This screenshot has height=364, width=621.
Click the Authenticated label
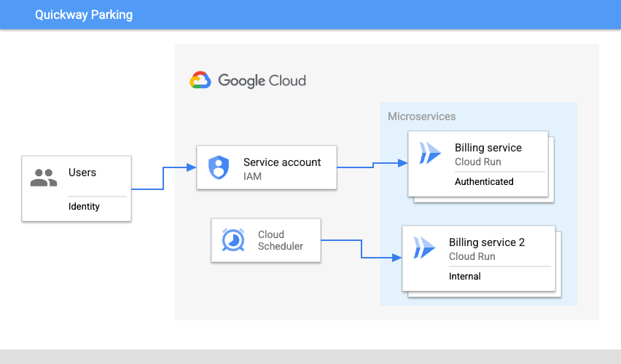click(x=484, y=181)
